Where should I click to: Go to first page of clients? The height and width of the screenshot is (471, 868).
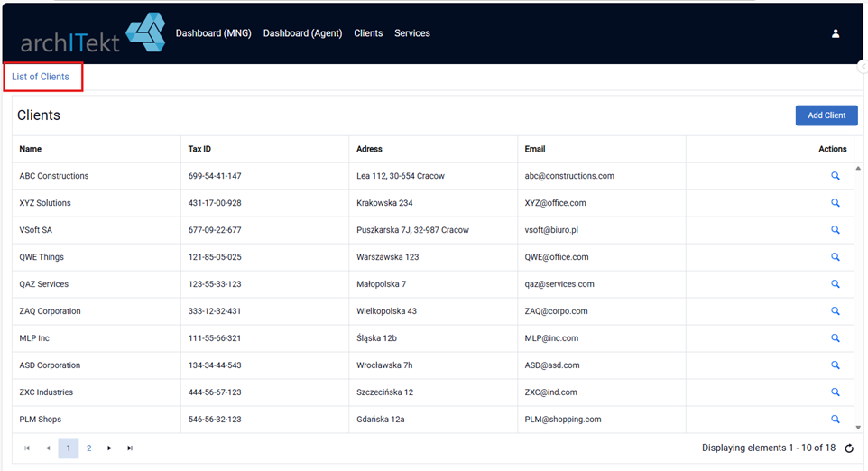pos(26,448)
